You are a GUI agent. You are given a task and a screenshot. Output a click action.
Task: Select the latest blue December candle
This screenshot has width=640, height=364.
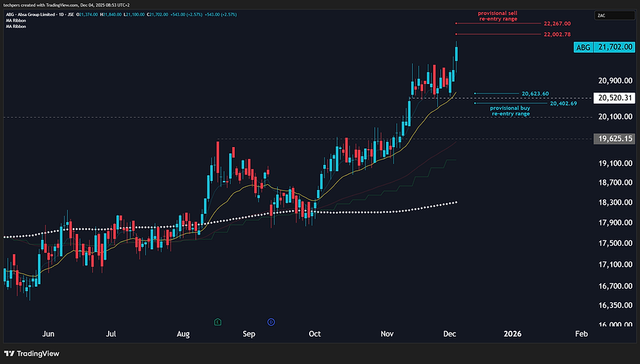pyautogui.click(x=456, y=54)
